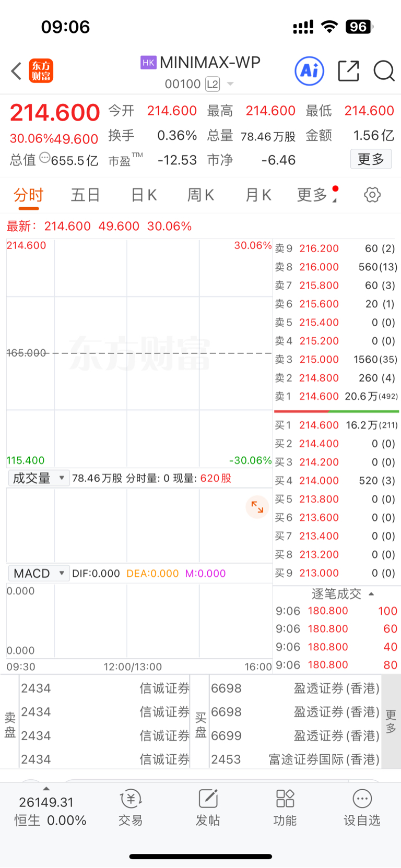The image size is (401, 868).
Task: Expand chart to fullscreen arrows icon
Action: (257, 507)
